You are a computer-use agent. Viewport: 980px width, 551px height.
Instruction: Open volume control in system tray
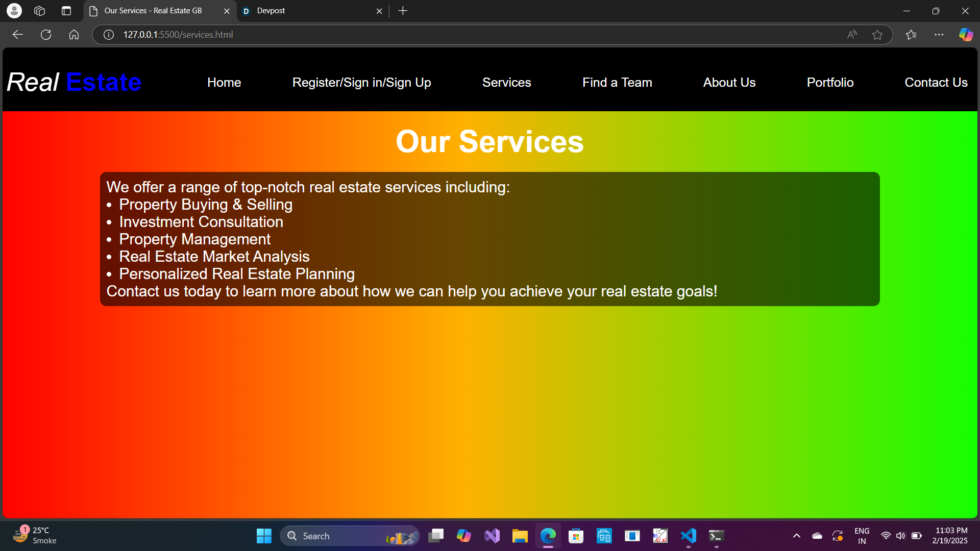pyautogui.click(x=900, y=536)
